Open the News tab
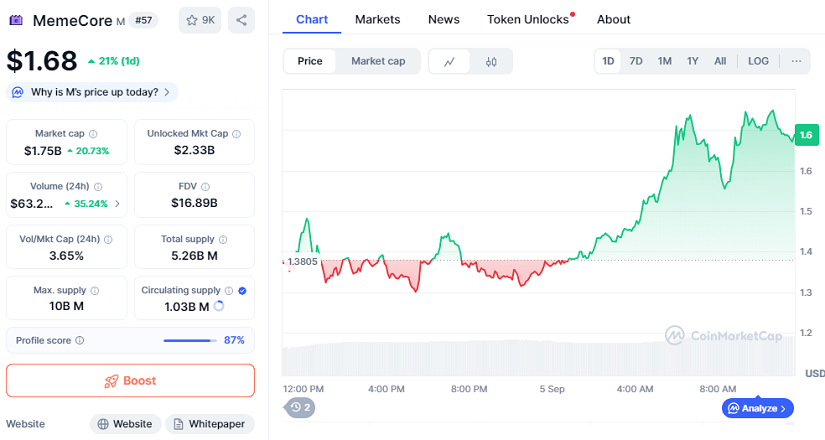 tap(444, 19)
